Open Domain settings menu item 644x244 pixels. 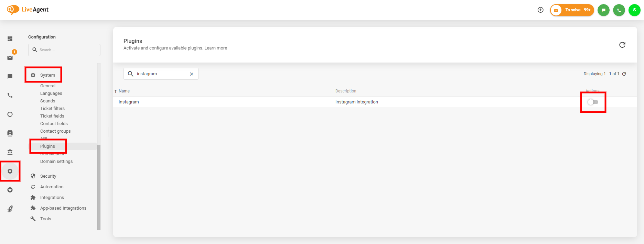[56, 162]
